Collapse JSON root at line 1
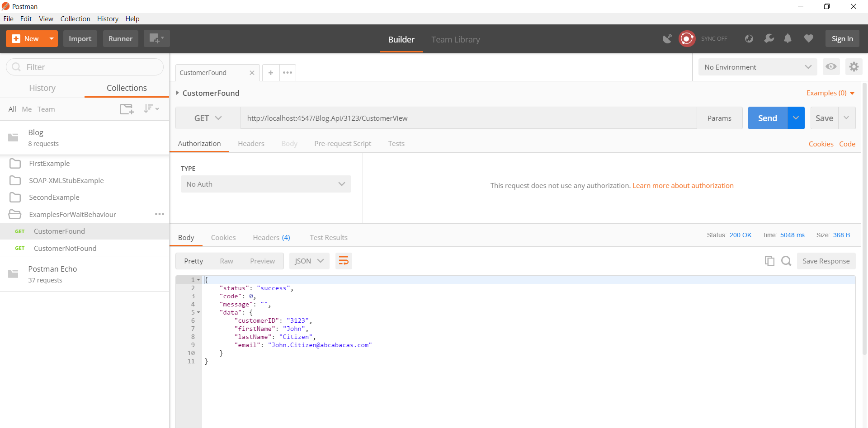This screenshot has width=868, height=428. [198, 280]
